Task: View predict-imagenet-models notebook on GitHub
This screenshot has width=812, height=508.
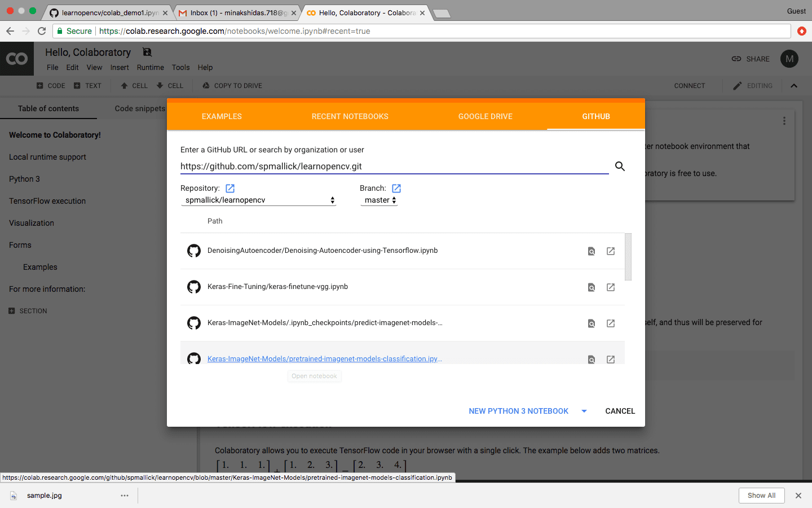Action: tap(592, 323)
